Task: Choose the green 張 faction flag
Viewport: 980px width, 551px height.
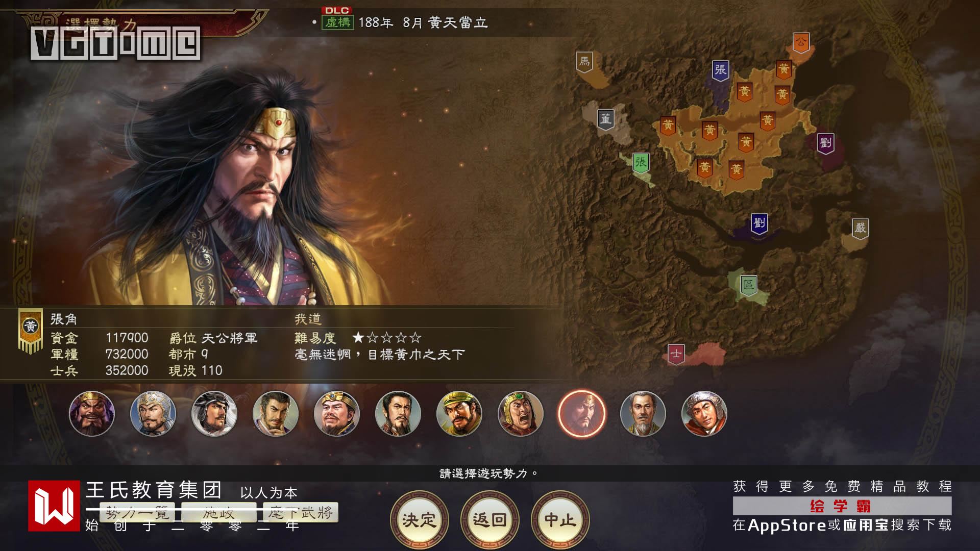Action: [x=641, y=163]
